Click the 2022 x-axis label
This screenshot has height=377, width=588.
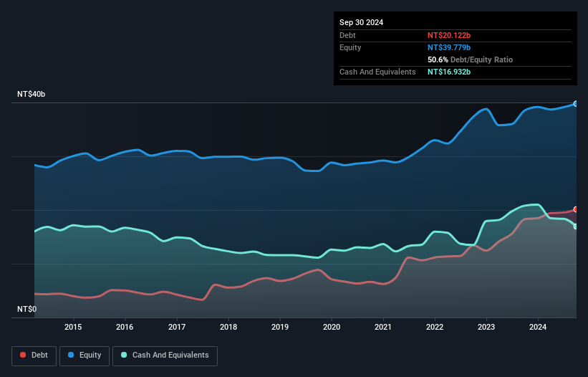click(435, 327)
